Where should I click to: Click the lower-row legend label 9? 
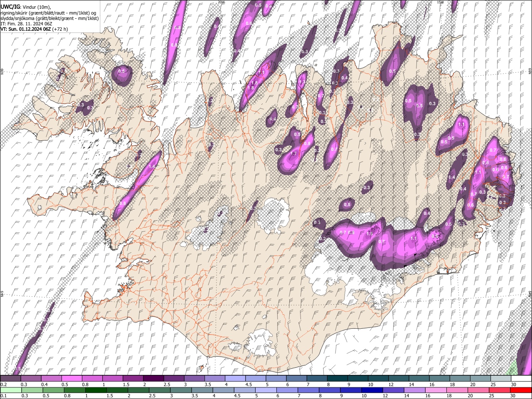pyautogui.click(x=341, y=396)
